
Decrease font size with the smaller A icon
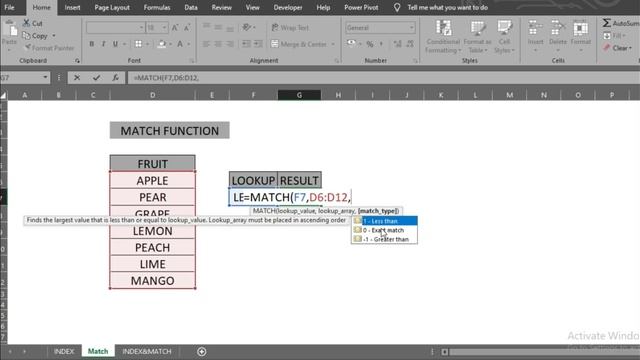187,28
